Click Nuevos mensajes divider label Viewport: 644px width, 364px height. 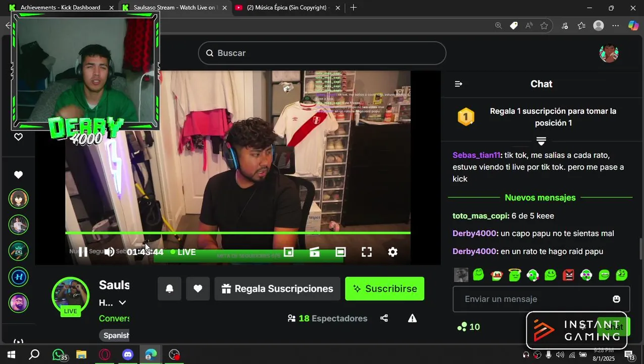pyautogui.click(x=540, y=198)
